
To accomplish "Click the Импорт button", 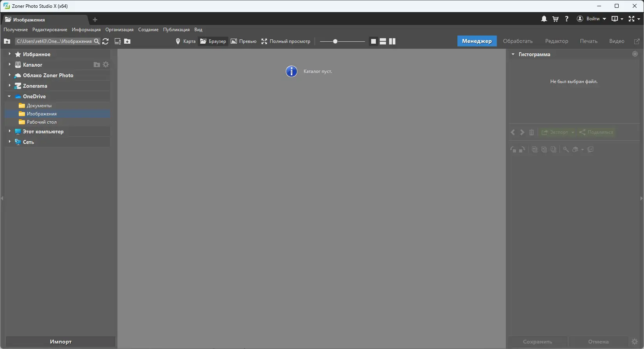I will [60, 342].
